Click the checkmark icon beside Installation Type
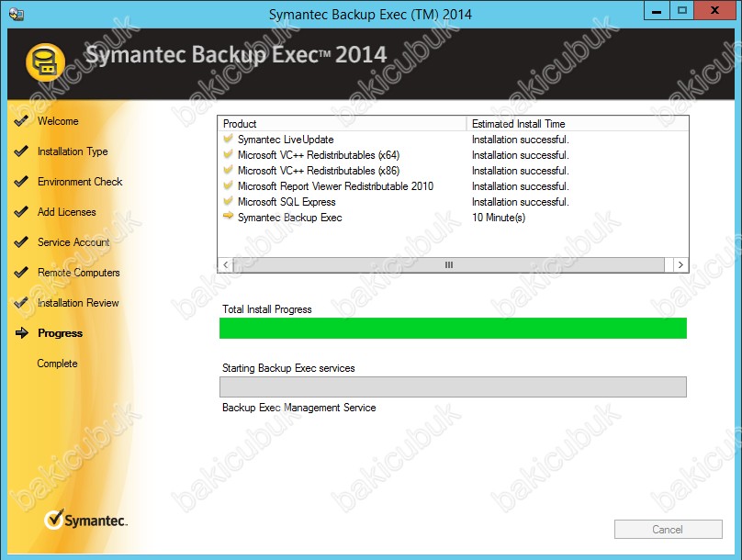Image resolution: width=742 pixels, height=560 pixels. pyautogui.click(x=21, y=151)
